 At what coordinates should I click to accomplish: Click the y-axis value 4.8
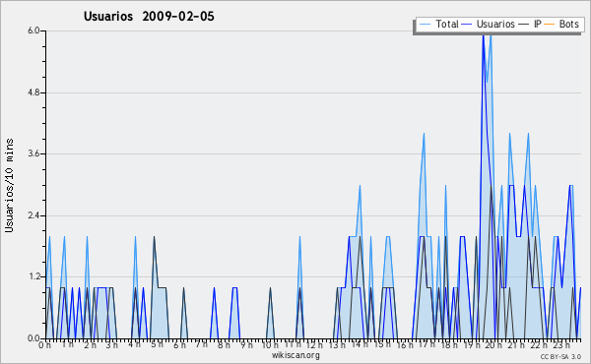point(33,92)
